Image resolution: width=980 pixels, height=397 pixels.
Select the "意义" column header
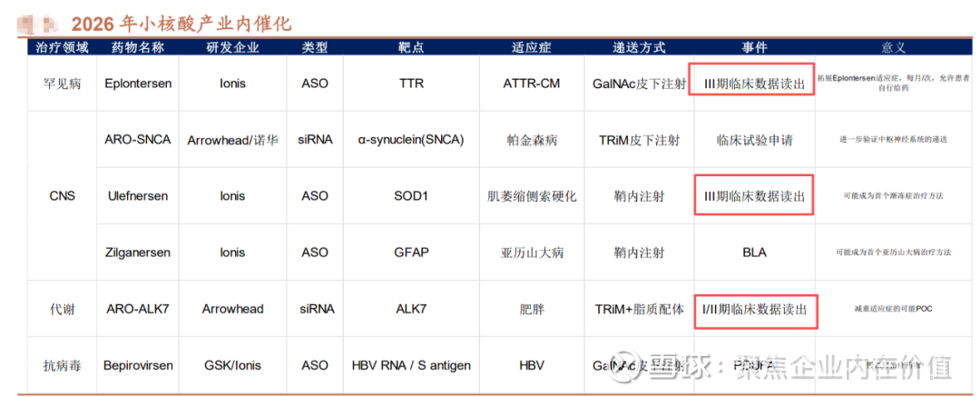coord(893,47)
